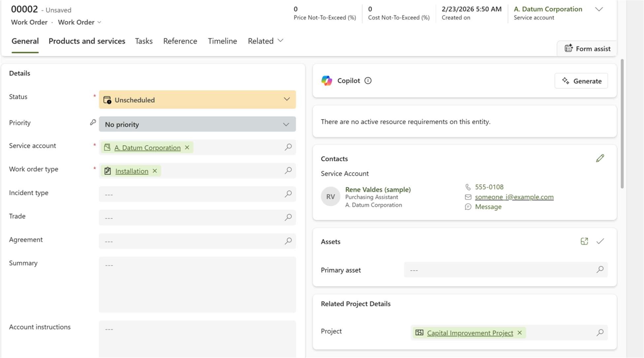Click the vertical scrollbar on the right
Screen dimensions: 644x358
[622, 124]
